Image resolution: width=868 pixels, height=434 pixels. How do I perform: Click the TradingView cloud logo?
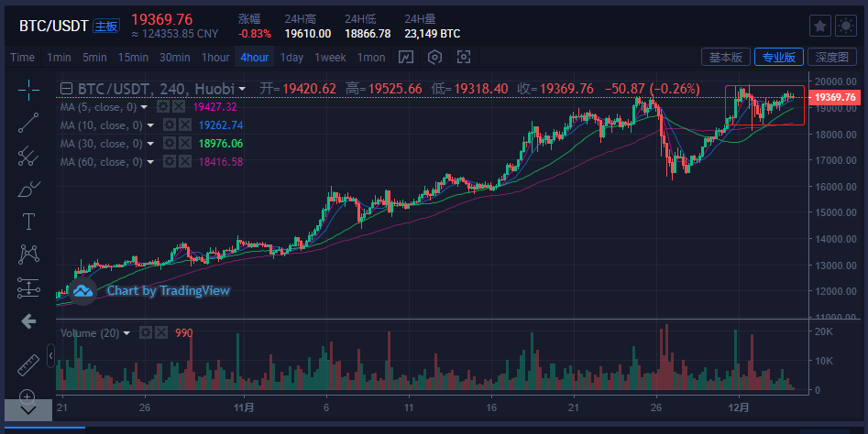[x=83, y=291]
